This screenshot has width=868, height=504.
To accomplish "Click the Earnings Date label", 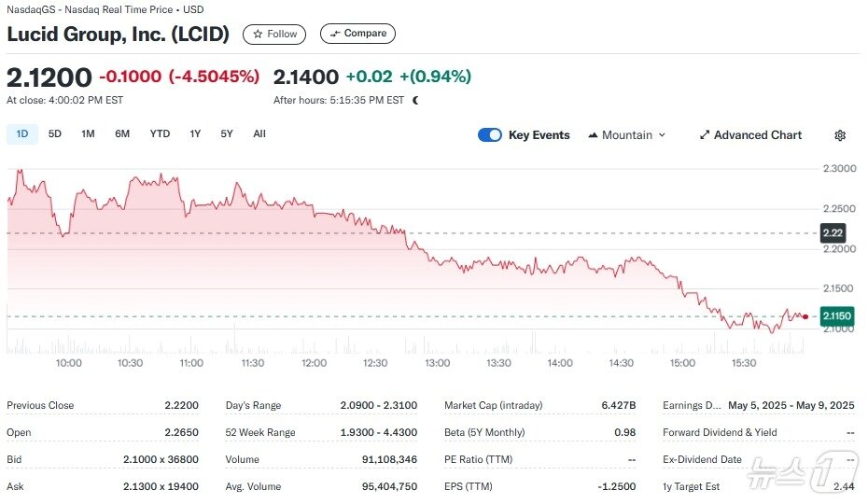I will tap(692, 405).
